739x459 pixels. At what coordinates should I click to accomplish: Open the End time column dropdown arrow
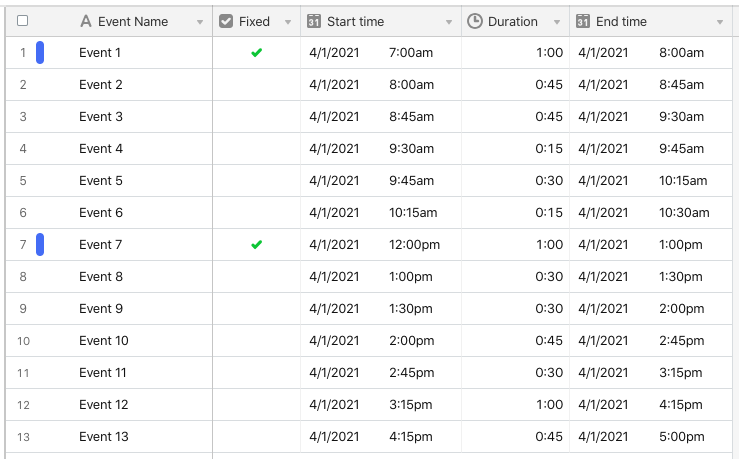click(720, 22)
